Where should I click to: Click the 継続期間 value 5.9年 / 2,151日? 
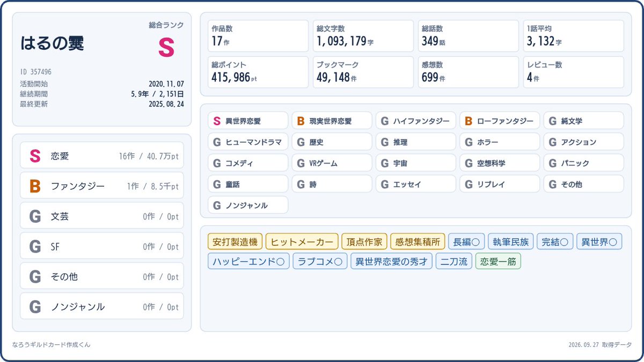tap(157, 94)
